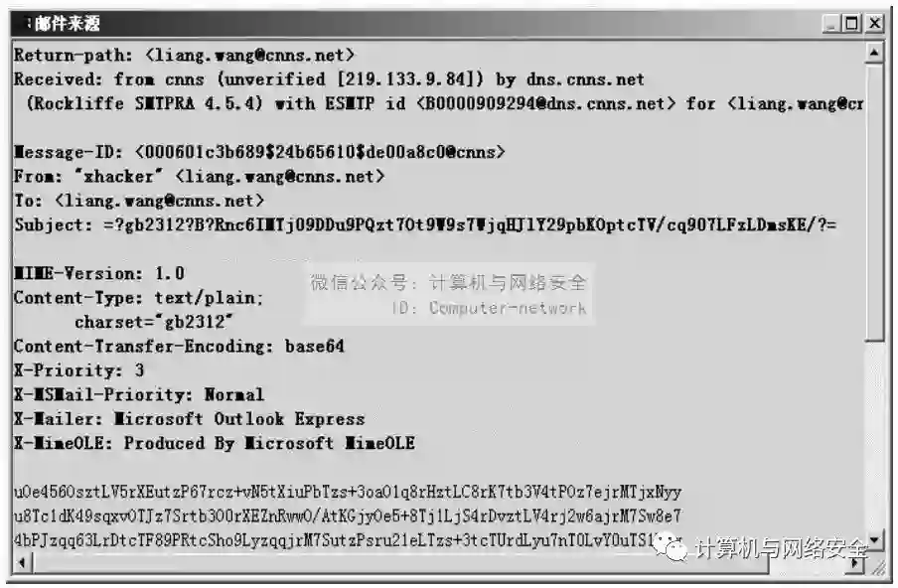Click the down arrow of vertical scrollbar
The height and width of the screenshot is (588, 898).
point(874,540)
